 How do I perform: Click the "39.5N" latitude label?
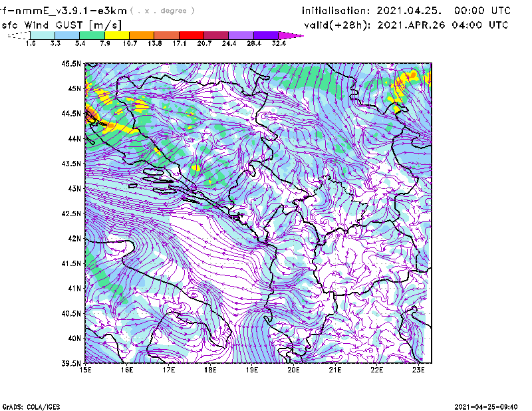click(71, 364)
